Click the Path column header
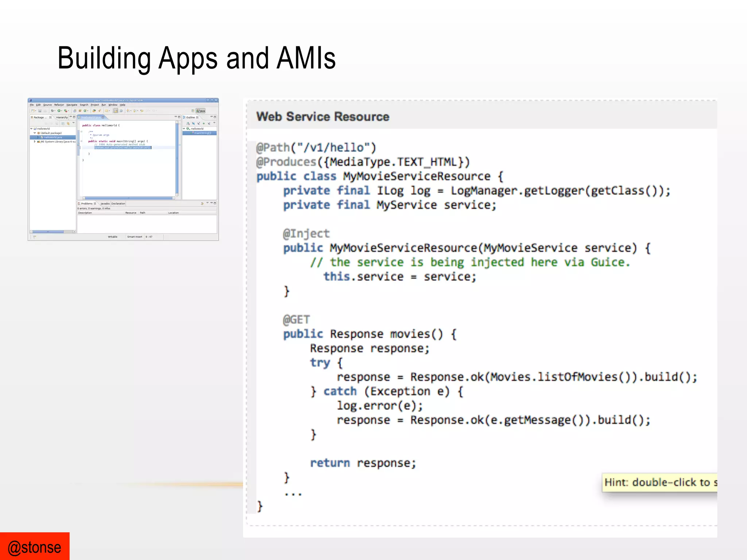This screenshot has width=747, height=560. point(152,213)
